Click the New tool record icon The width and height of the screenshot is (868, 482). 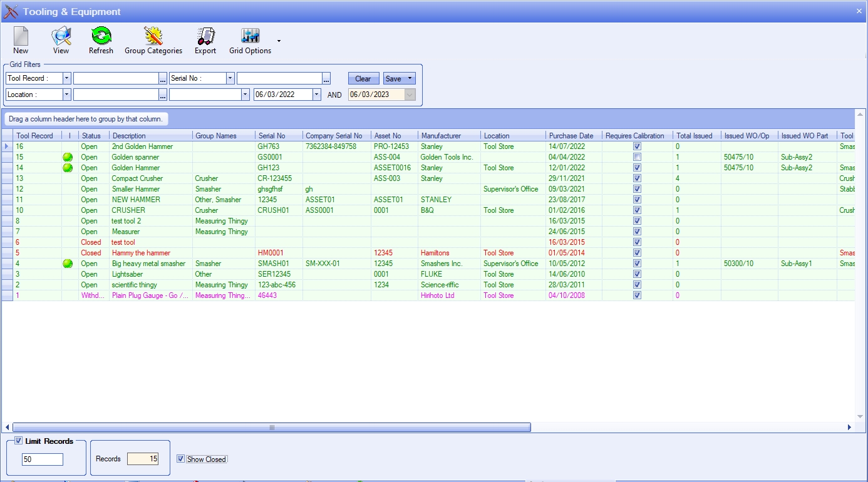click(x=21, y=37)
